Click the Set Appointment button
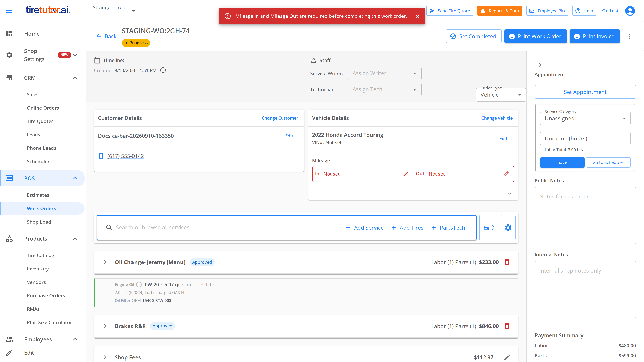The image size is (644, 362). (x=585, y=92)
